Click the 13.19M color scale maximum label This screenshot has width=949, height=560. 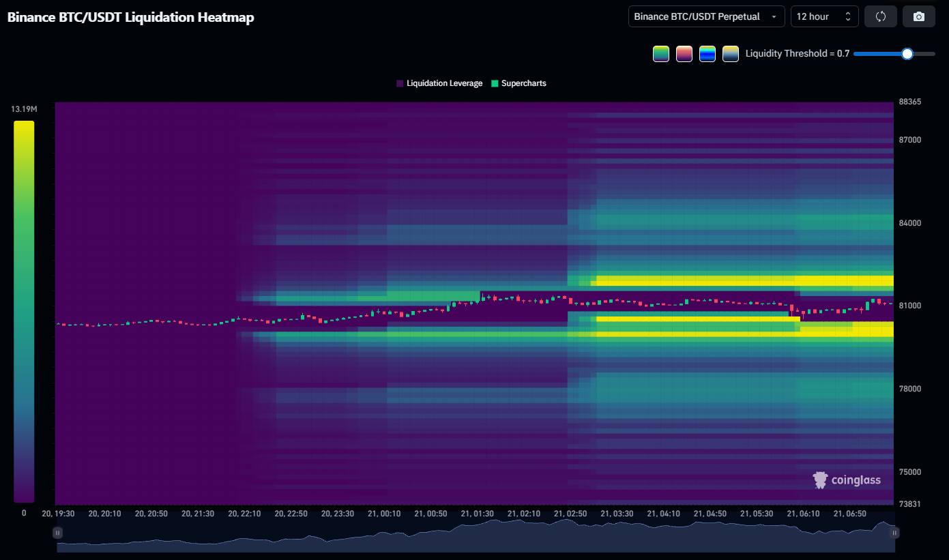point(24,109)
